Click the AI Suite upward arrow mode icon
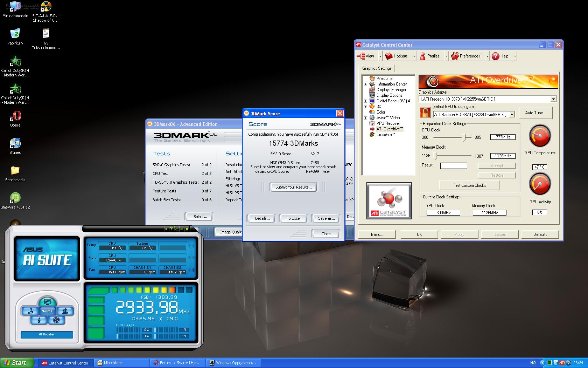The image size is (588, 368). point(65,311)
